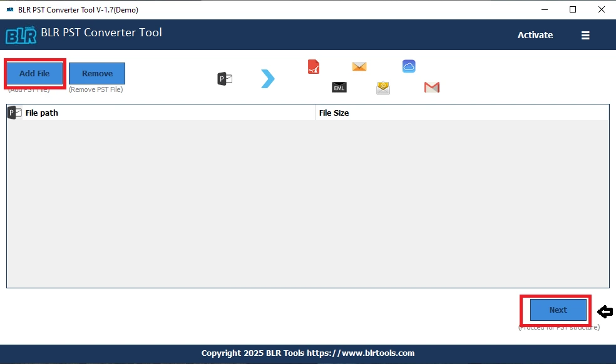Viewport: 616px width, 364px height.
Task: Select the blue iCloud icon
Action: [409, 66]
